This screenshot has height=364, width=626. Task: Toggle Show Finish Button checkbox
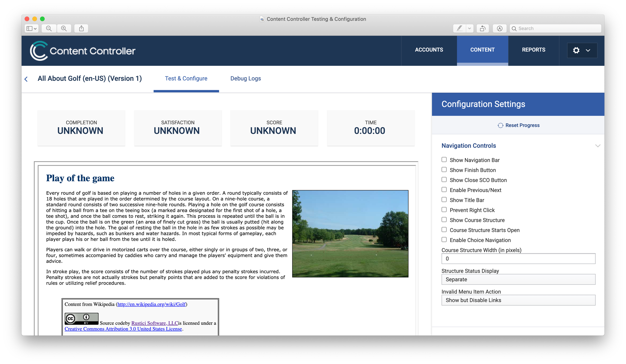(444, 170)
